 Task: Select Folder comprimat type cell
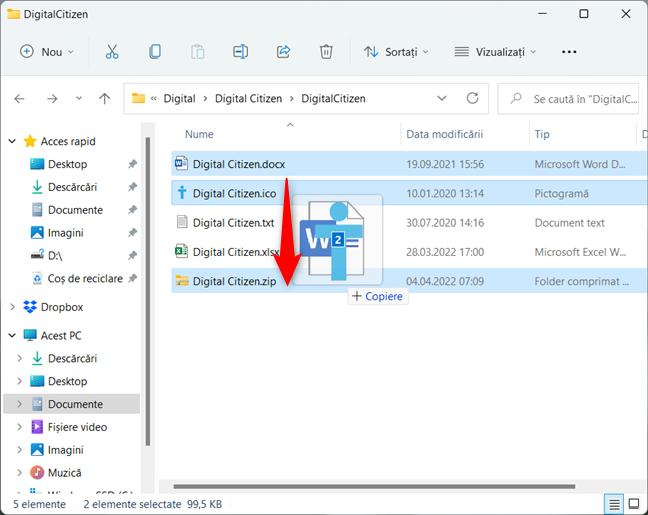pos(581,281)
